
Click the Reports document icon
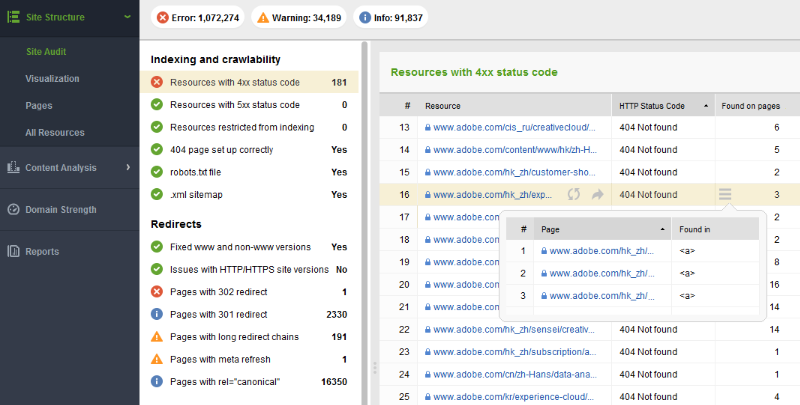click(13, 251)
